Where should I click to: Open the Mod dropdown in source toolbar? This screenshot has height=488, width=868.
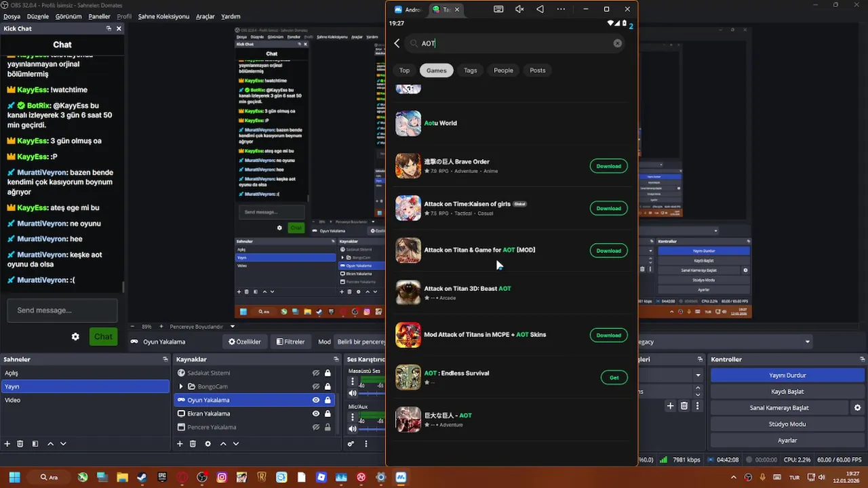pyautogui.click(x=360, y=342)
